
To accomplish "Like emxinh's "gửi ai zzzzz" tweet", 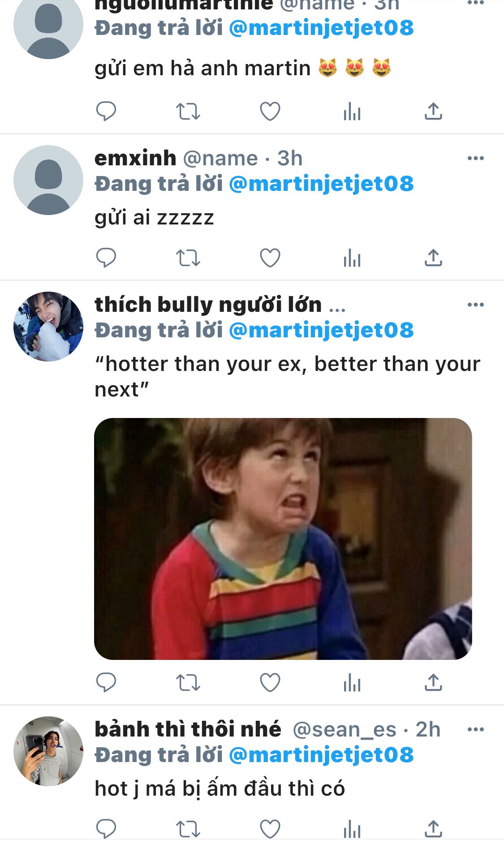I will pyautogui.click(x=270, y=258).
